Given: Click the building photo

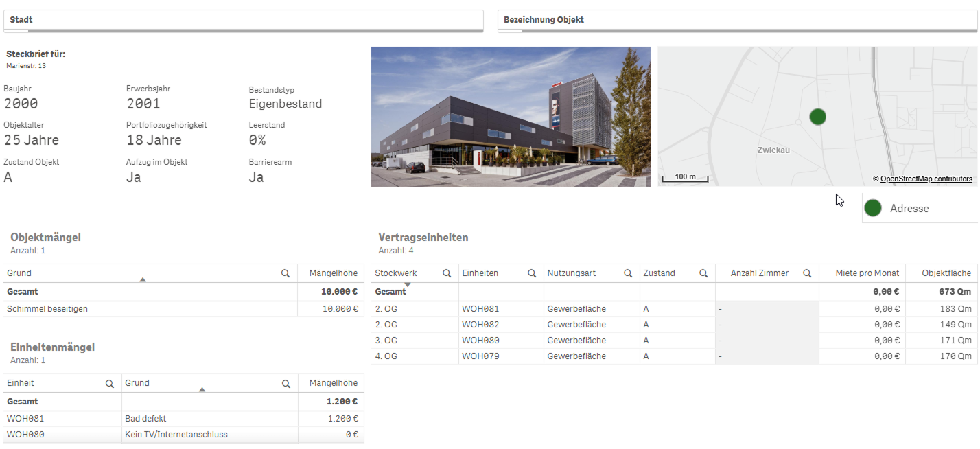Looking at the screenshot, I should coord(511,117).
